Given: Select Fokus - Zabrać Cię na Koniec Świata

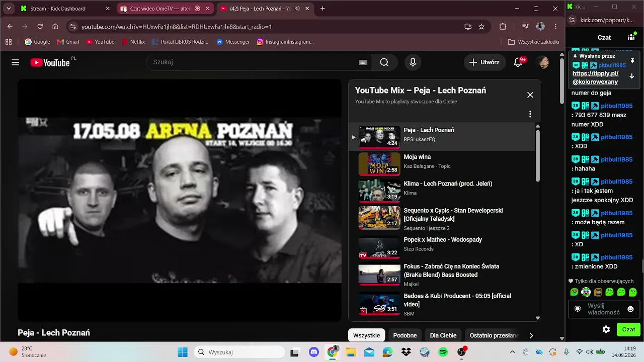Looking at the screenshot, I should tap(451, 270).
